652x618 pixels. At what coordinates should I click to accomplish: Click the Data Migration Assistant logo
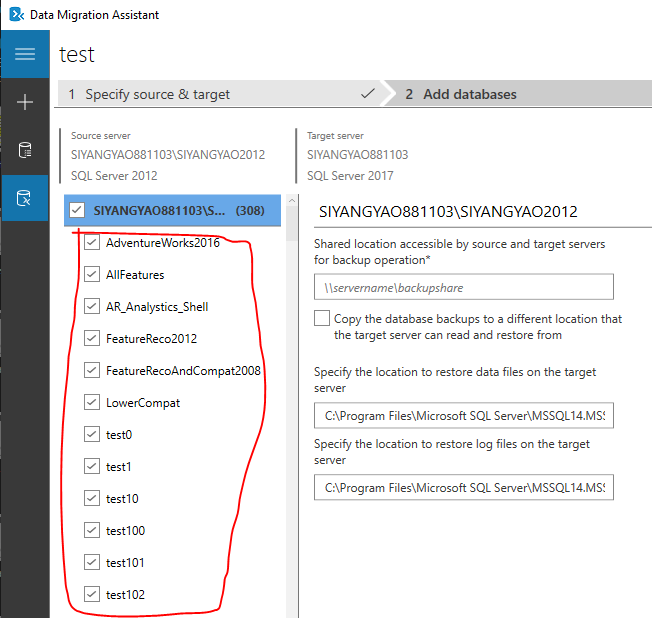point(17,15)
